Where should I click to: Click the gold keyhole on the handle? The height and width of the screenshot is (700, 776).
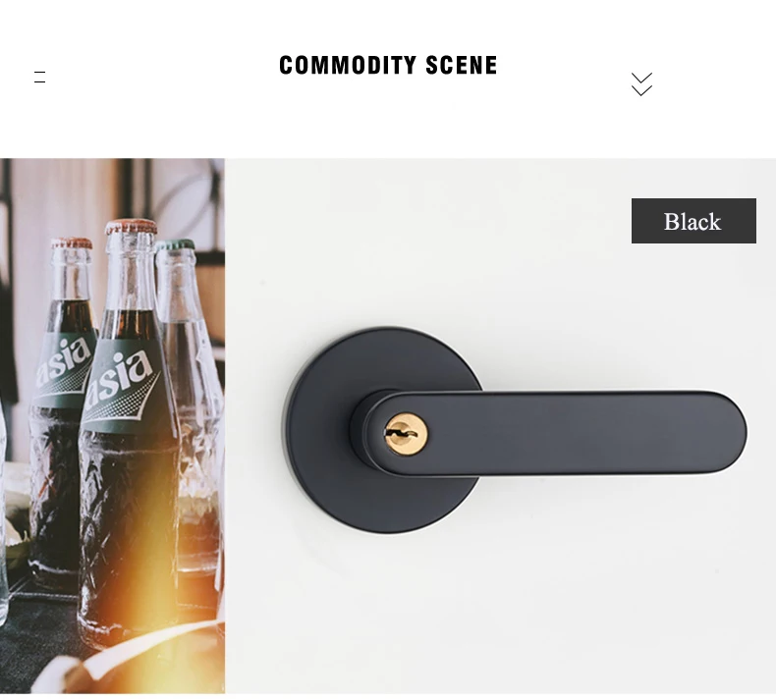[407, 434]
